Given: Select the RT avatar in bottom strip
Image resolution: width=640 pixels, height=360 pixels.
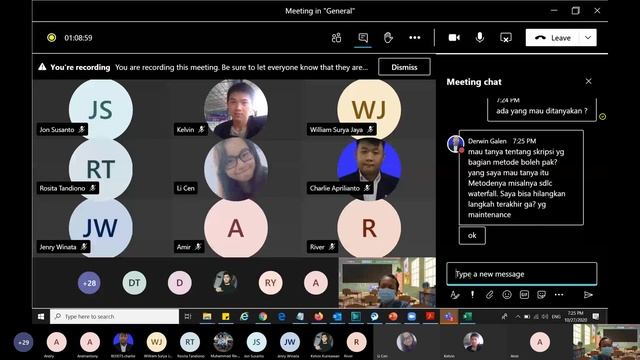Looking at the screenshot, I should pyautogui.click(x=190, y=342).
